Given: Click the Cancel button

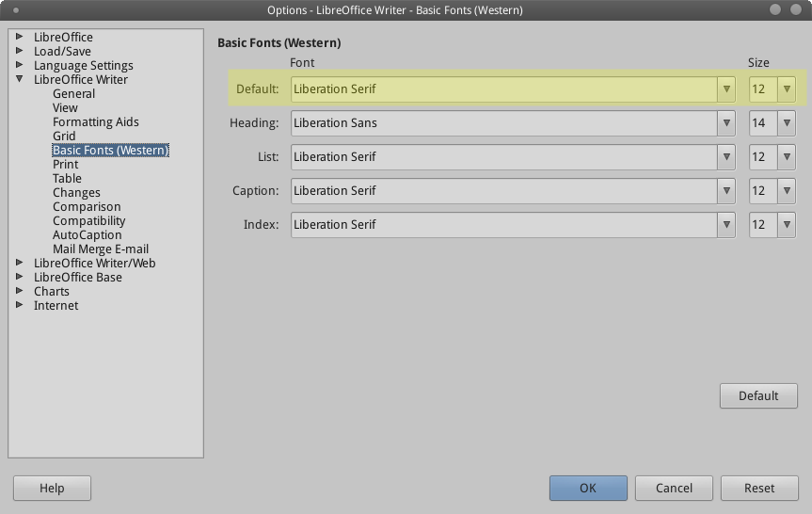Looking at the screenshot, I should pyautogui.click(x=674, y=488).
